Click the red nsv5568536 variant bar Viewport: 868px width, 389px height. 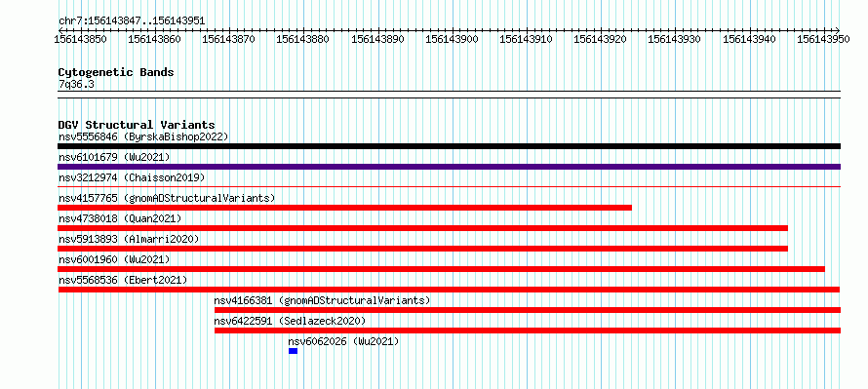pos(449,290)
